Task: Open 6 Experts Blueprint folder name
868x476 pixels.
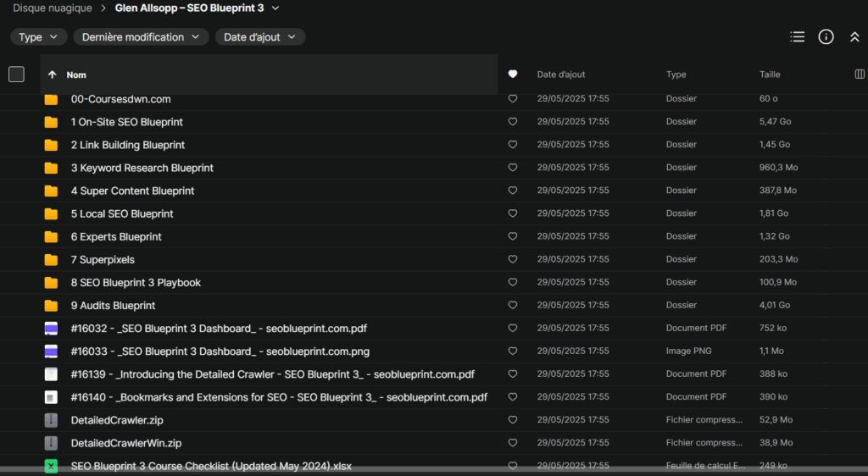Action: tap(116, 236)
